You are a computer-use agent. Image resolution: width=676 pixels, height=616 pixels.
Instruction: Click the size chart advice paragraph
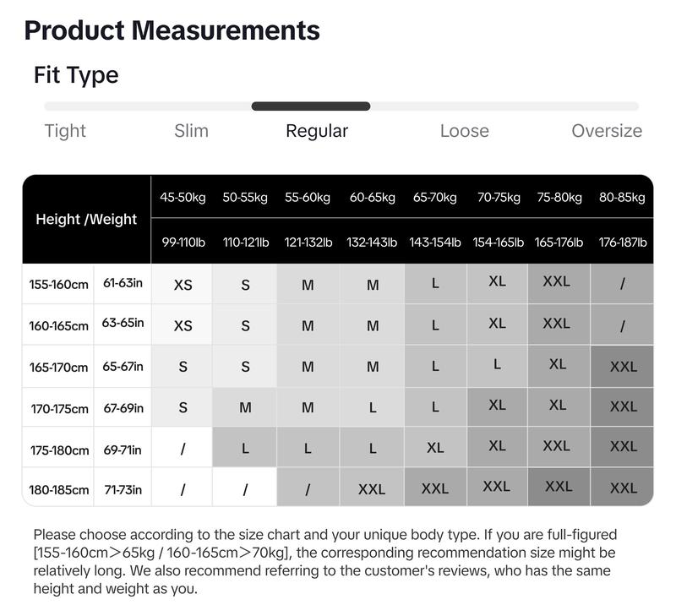(x=325, y=562)
